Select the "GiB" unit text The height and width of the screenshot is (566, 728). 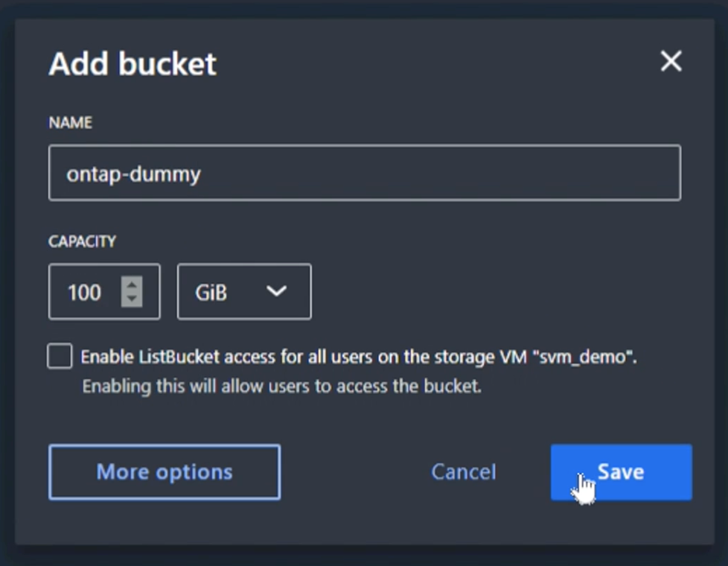211,292
